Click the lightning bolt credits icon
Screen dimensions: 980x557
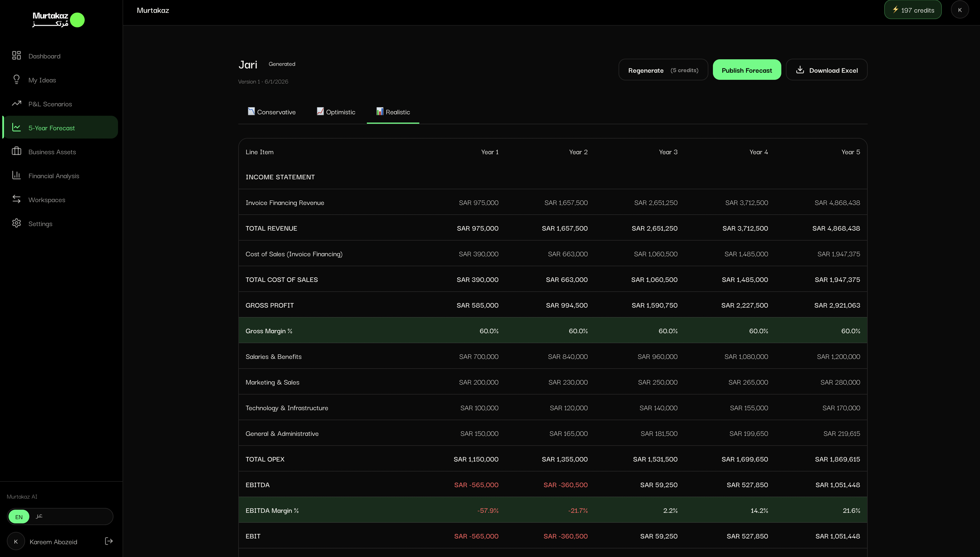click(895, 10)
